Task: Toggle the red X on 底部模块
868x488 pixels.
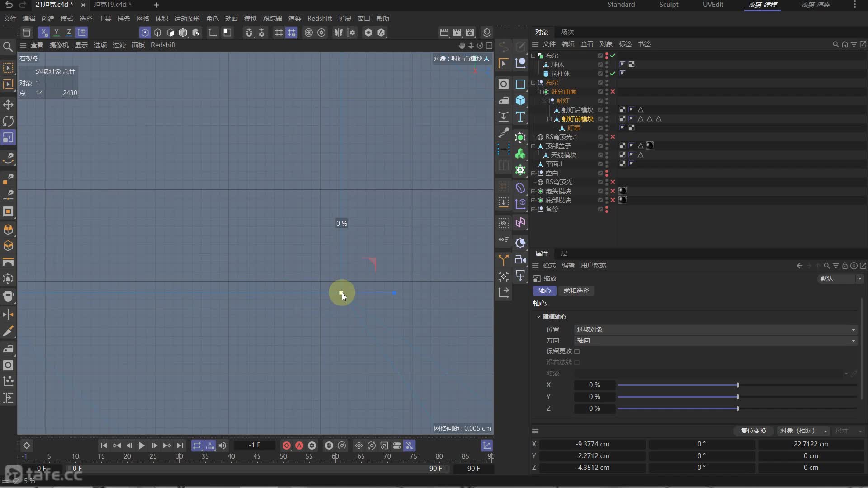Action: 613,200
